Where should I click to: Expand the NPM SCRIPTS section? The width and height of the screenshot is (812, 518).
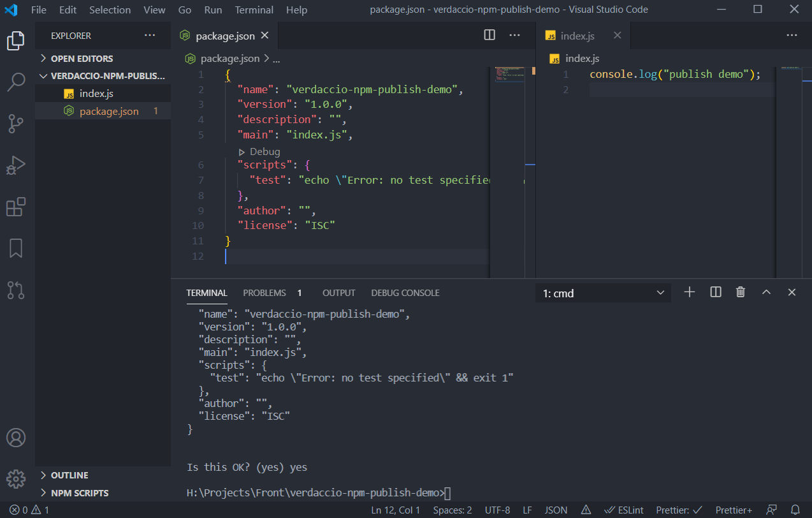(x=79, y=493)
